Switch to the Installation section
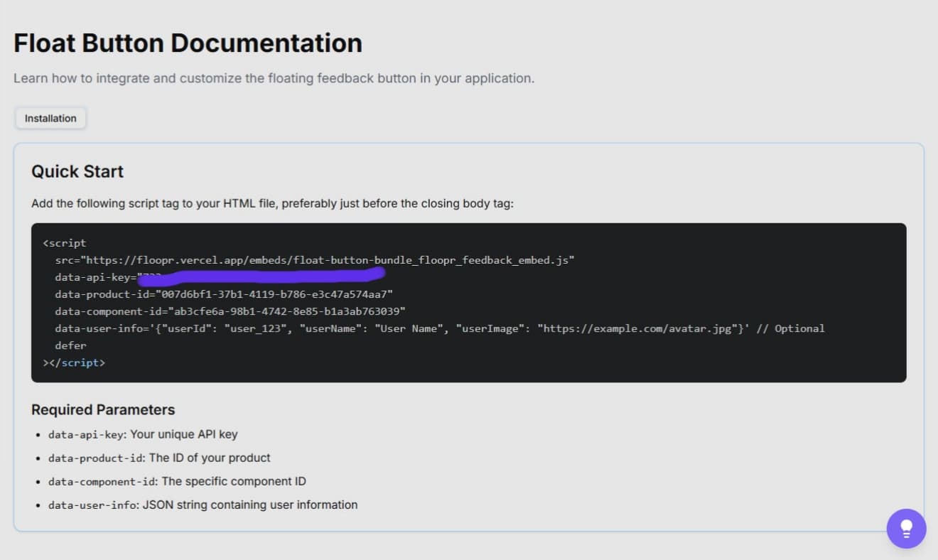The image size is (938, 560). pyautogui.click(x=50, y=118)
